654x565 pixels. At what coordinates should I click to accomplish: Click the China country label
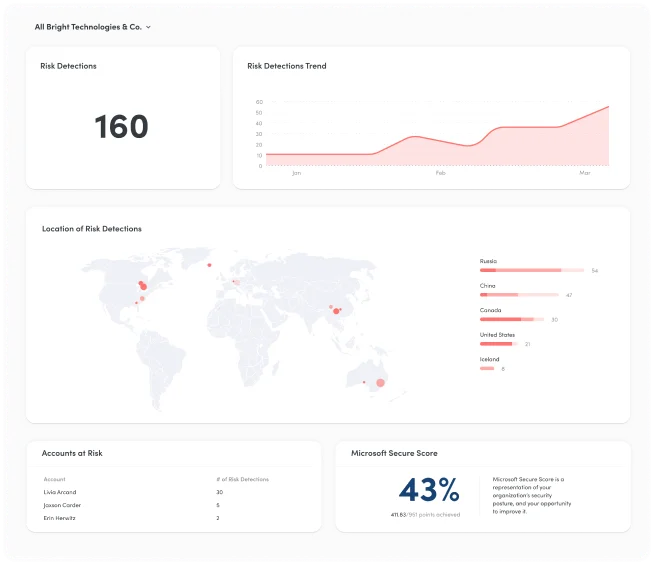click(x=487, y=286)
